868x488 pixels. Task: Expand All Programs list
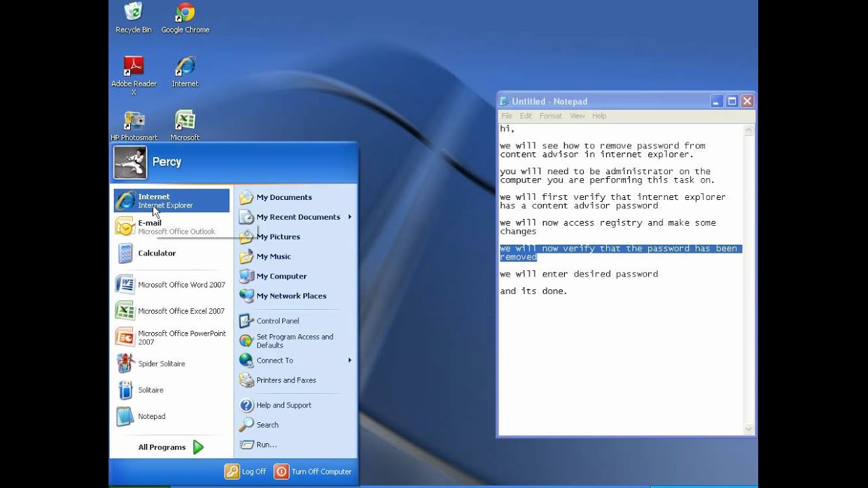tap(172, 447)
